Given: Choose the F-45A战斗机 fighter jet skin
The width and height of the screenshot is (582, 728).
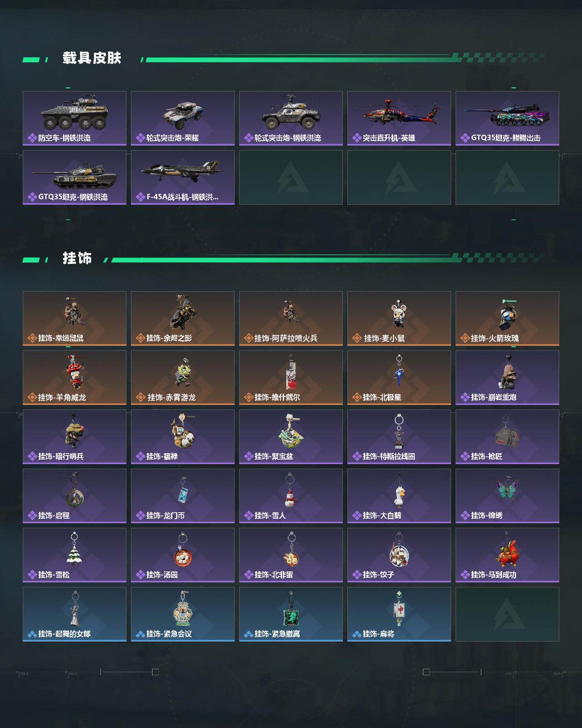Looking at the screenshot, I should coord(183,177).
